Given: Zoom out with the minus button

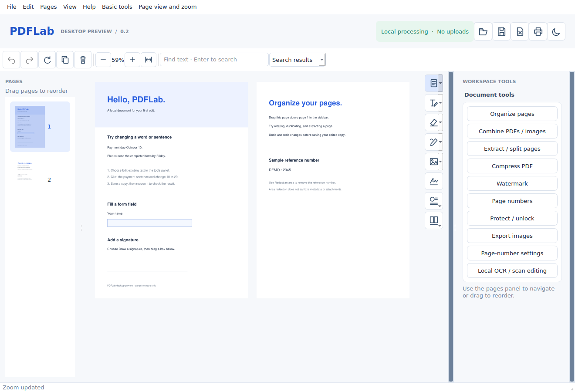Looking at the screenshot, I should point(103,60).
